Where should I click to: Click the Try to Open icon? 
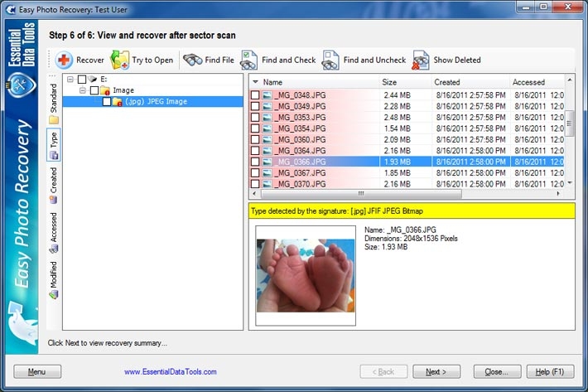[x=120, y=60]
